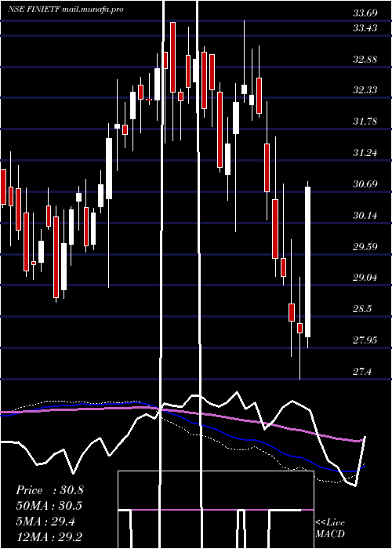Click the 50MA : 30.5 readout
Screen dimensions: 392x549
click(49, 506)
